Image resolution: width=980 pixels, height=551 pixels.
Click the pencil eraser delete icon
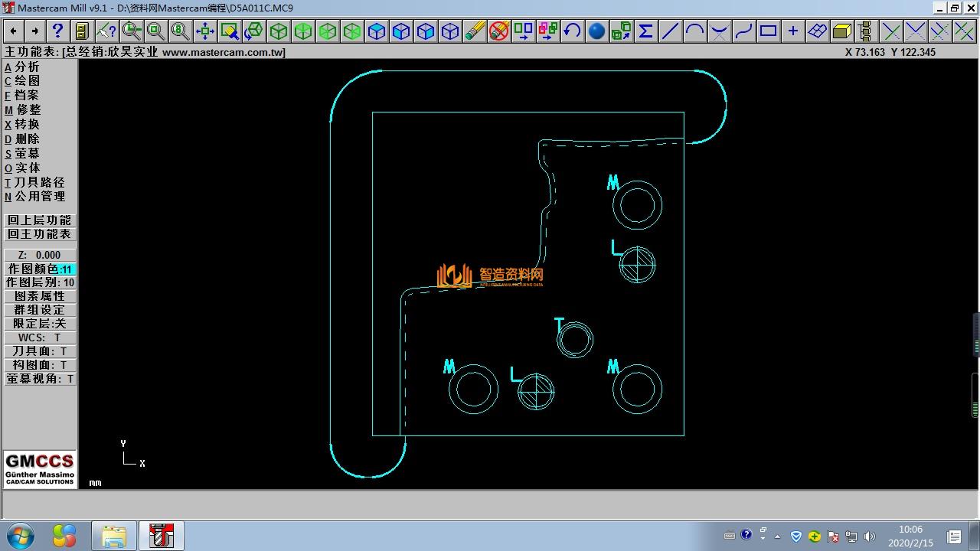475,31
